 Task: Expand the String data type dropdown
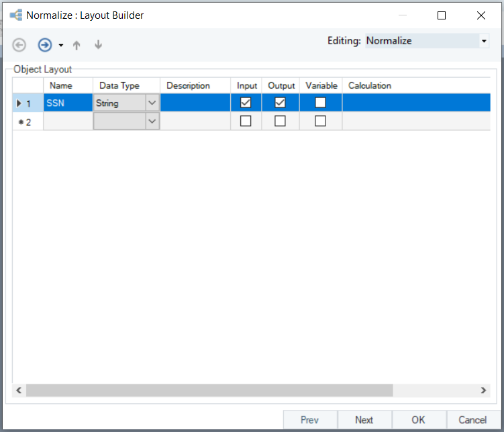[x=152, y=103]
